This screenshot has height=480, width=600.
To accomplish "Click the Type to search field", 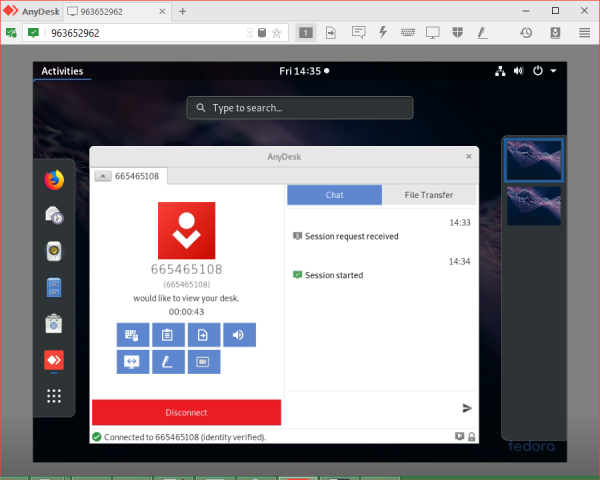I will (300, 108).
